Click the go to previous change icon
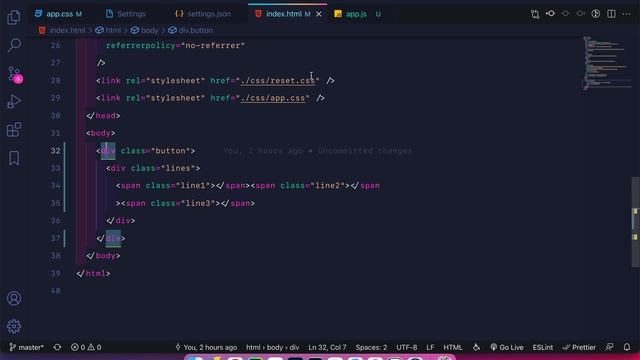Screen dimensions: 640x360 (550, 14)
